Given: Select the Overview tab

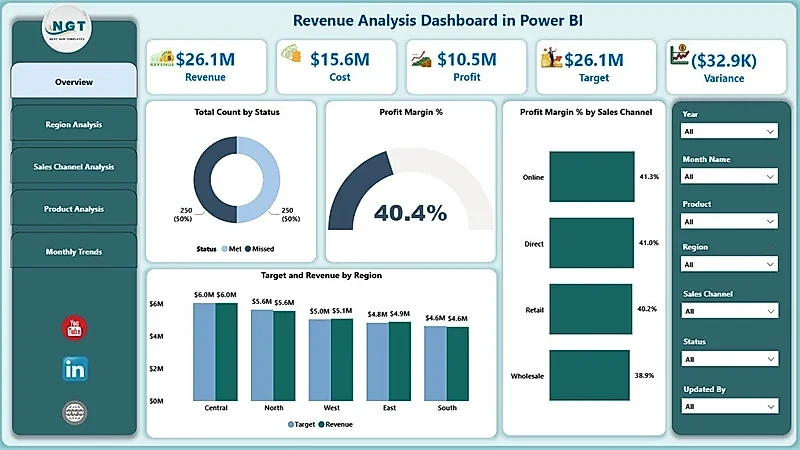Looking at the screenshot, I should coord(74,82).
